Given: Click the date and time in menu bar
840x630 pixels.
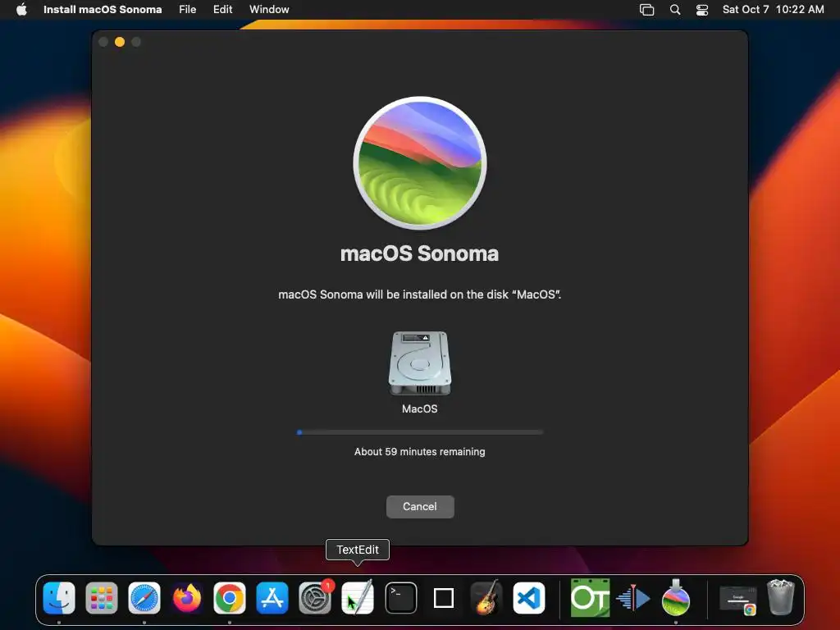Looking at the screenshot, I should coord(773,9).
